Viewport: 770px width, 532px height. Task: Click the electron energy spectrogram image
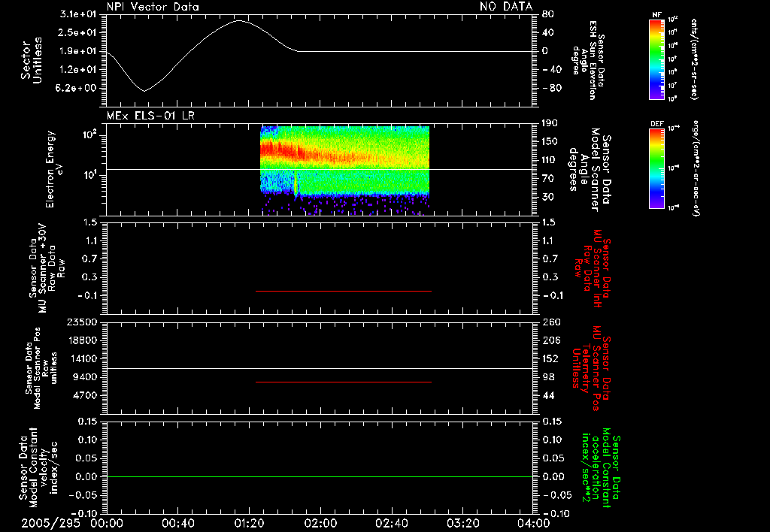coord(344,169)
